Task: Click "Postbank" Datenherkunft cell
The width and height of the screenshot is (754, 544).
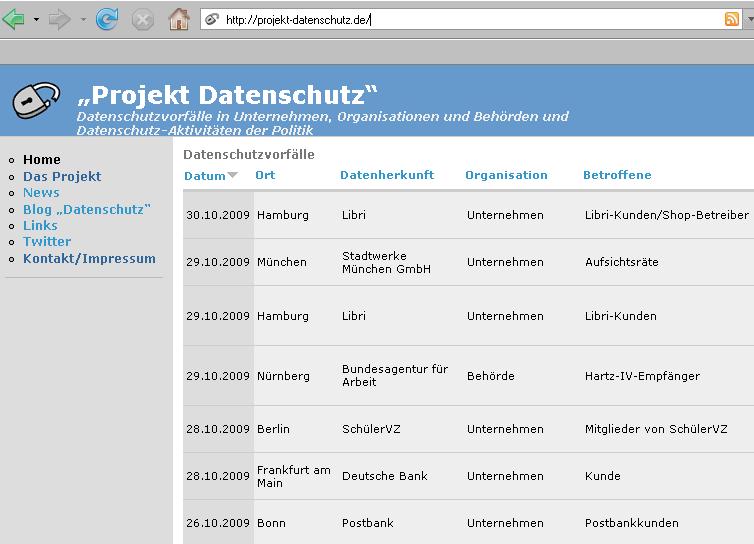Action: point(368,523)
